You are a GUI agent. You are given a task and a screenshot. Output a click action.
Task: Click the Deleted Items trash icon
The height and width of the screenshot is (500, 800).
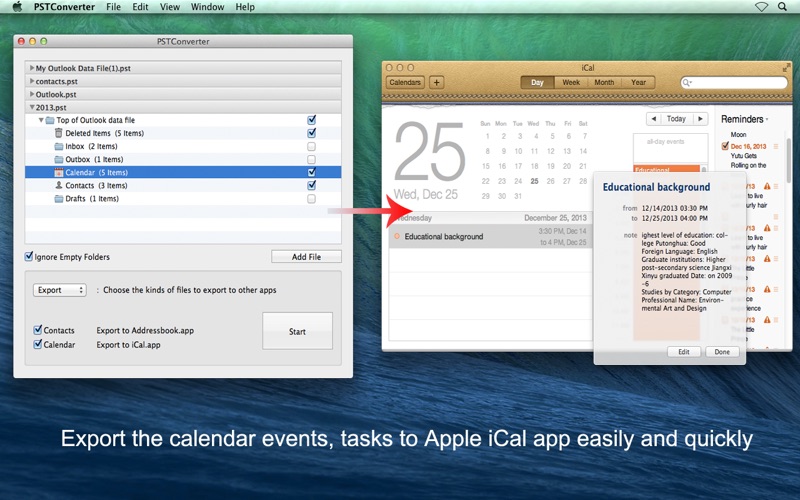coord(59,133)
